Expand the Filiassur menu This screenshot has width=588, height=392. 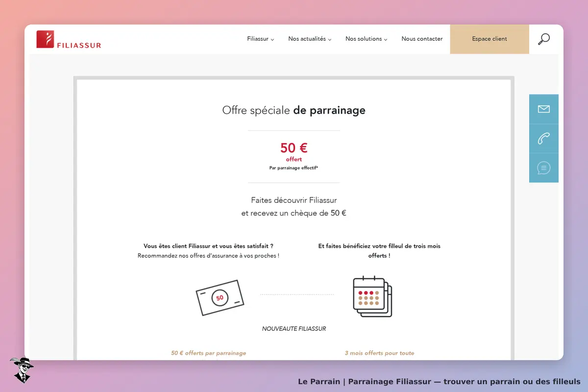(261, 39)
